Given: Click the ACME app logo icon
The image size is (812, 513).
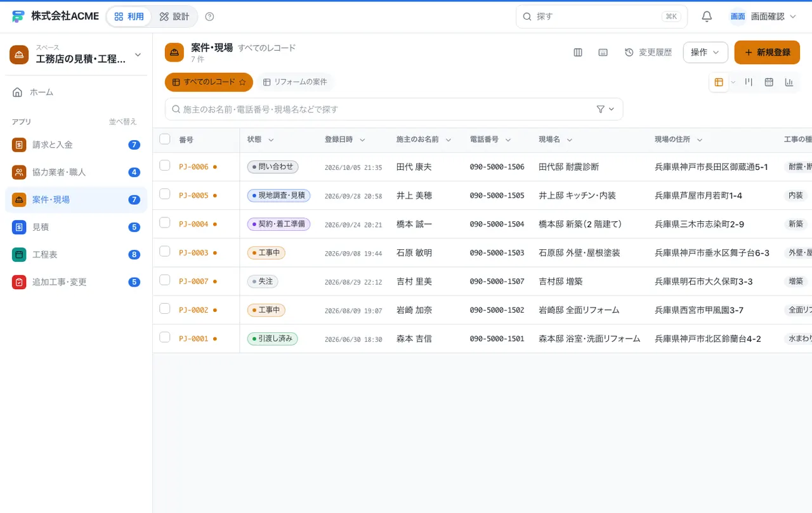Looking at the screenshot, I should coord(18,16).
